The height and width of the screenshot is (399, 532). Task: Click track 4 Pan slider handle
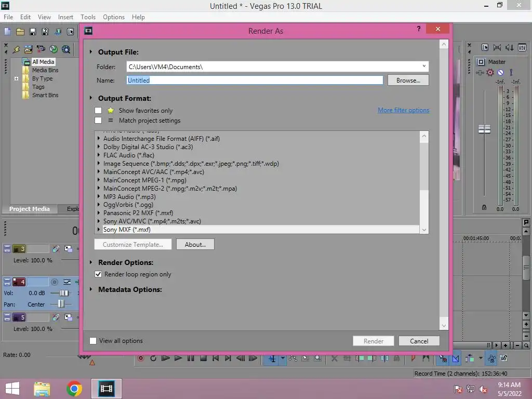(x=61, y=304)
